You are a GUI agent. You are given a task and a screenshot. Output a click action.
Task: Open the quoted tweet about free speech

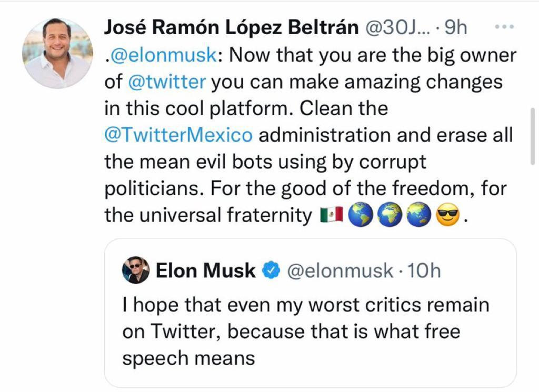pos(311,313)
